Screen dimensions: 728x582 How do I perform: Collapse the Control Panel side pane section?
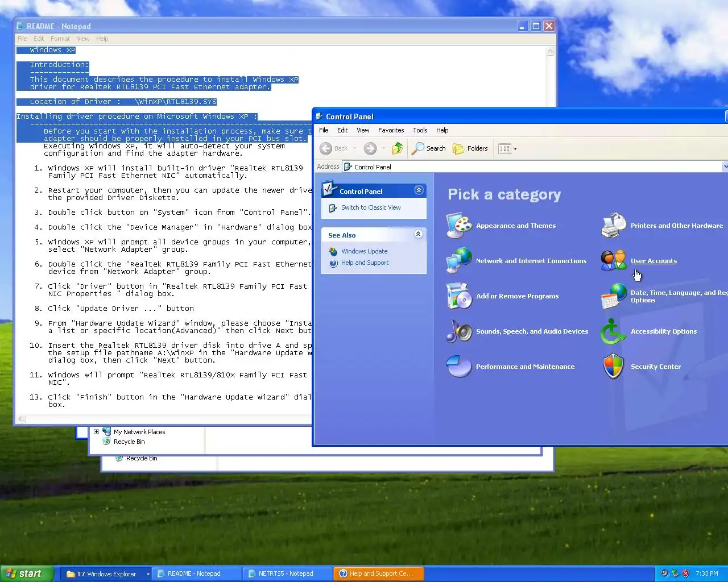pos(419,190)
